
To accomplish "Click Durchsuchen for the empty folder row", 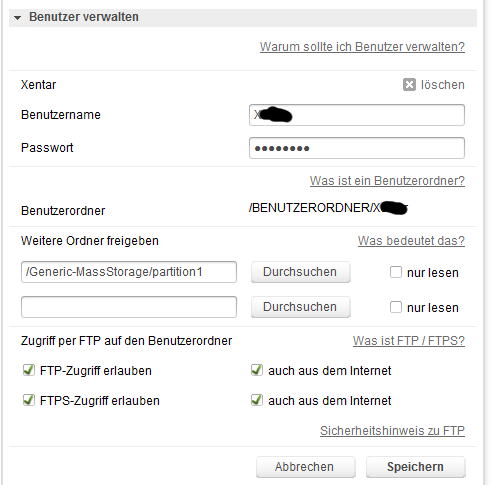I will [300, 307].
